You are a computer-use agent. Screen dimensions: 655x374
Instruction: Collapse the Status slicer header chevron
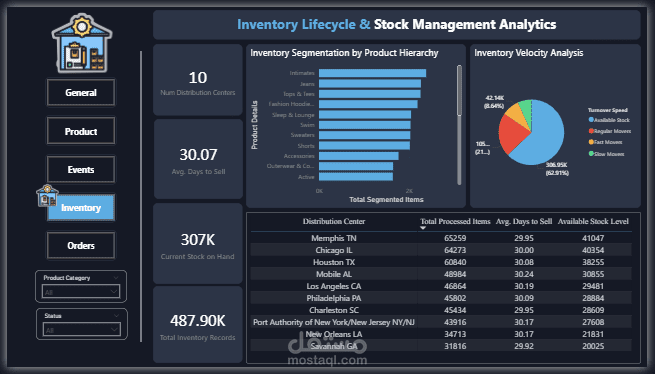tap(116, 315)
